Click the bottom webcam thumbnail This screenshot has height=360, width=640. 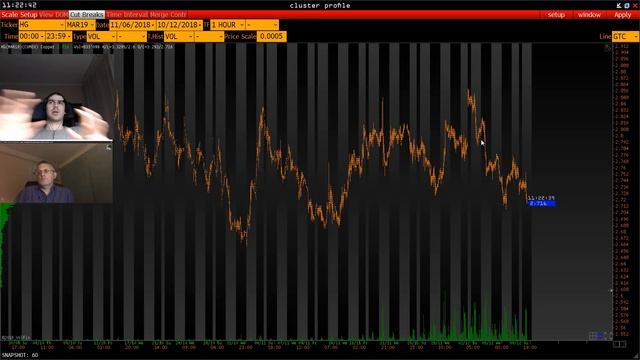pos(56,173)
